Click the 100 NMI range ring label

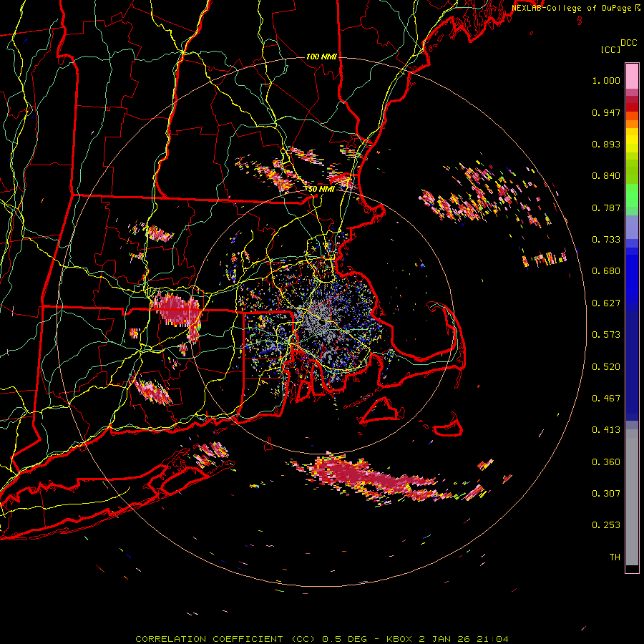[x=321, y=57]
